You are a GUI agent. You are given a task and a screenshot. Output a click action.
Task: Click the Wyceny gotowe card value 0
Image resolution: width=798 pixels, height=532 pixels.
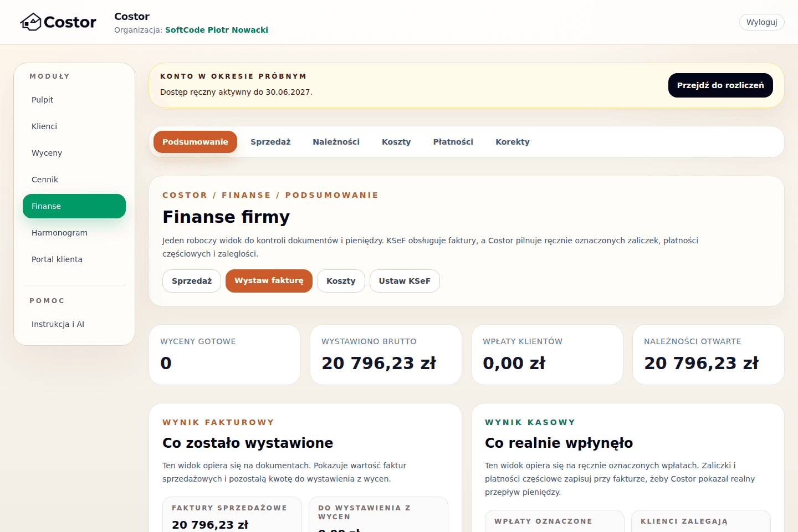(166, 363)
